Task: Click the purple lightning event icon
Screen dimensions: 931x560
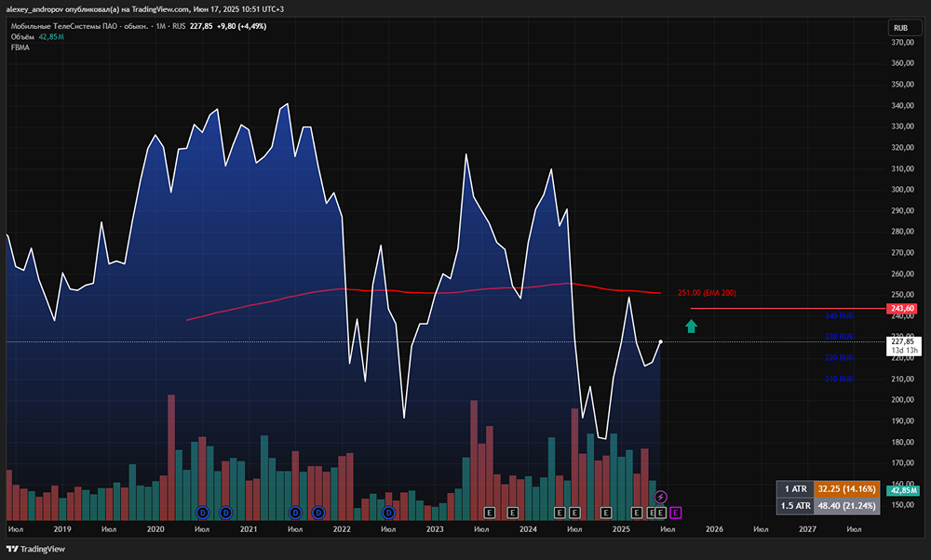Action: [x=660, y=497]
